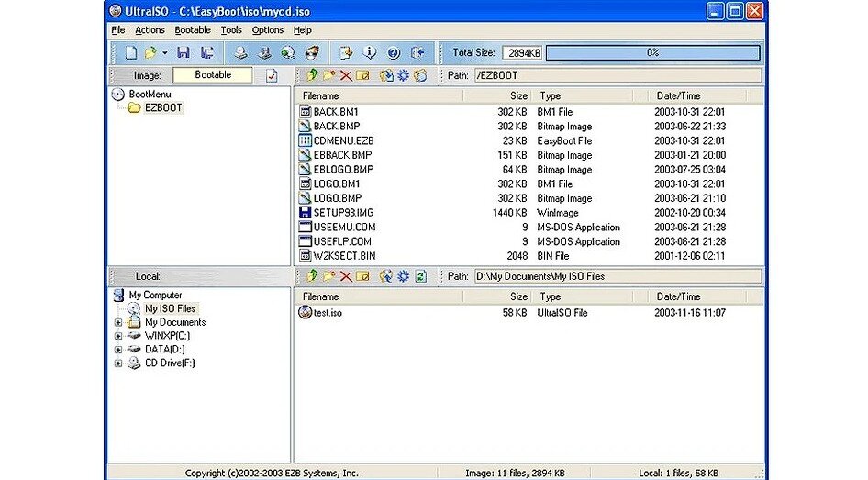Viewport: 868px width, 480px height.
Task: Select the EZBOOT folder in image tree
Action: coord(163,107)
